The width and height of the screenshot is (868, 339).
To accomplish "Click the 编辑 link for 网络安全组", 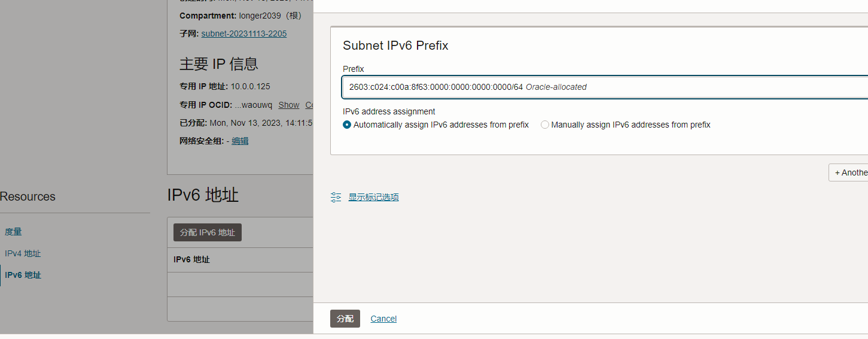I will pyautogui.click(x=240, y=141).
